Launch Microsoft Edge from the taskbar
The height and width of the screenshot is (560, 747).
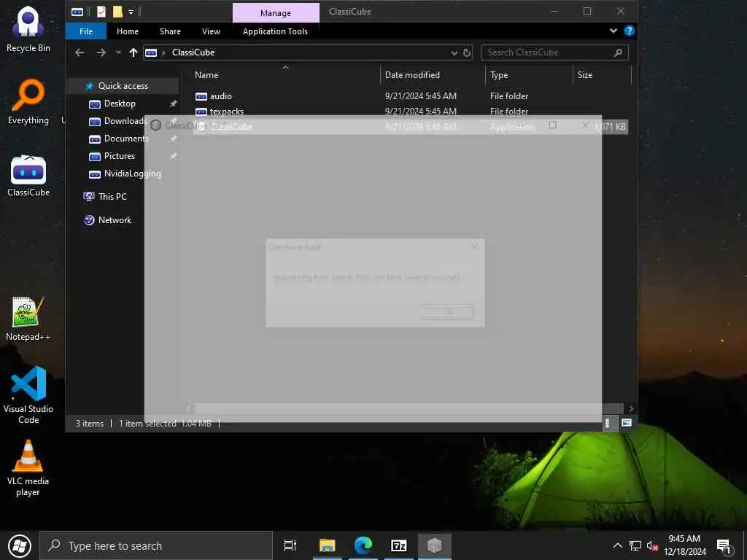pyautogui.click(x=363, y=545)
